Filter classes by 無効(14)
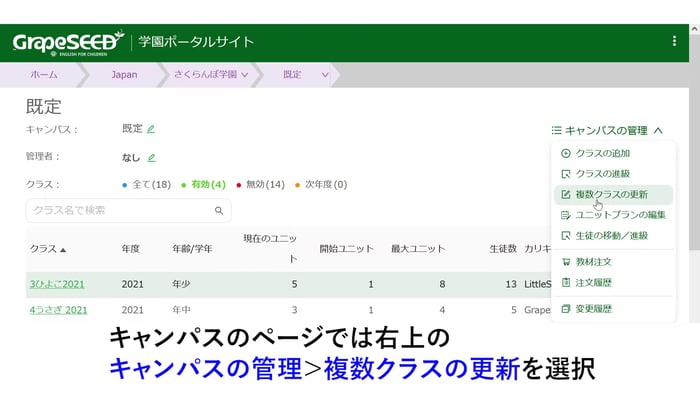This screenshot has height=393, width=700. (260, 184)
